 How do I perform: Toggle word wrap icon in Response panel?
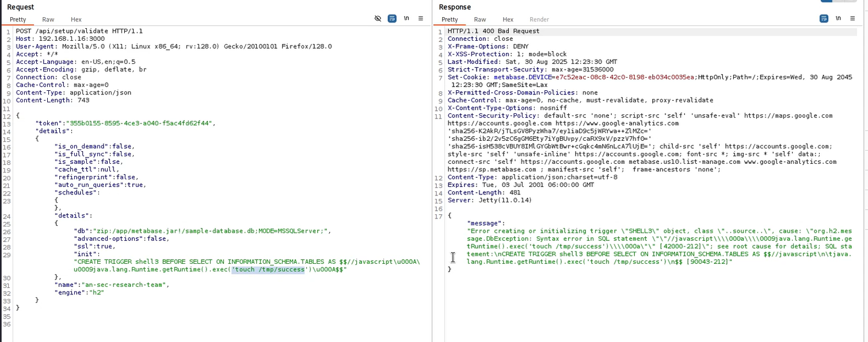(824, 18)
